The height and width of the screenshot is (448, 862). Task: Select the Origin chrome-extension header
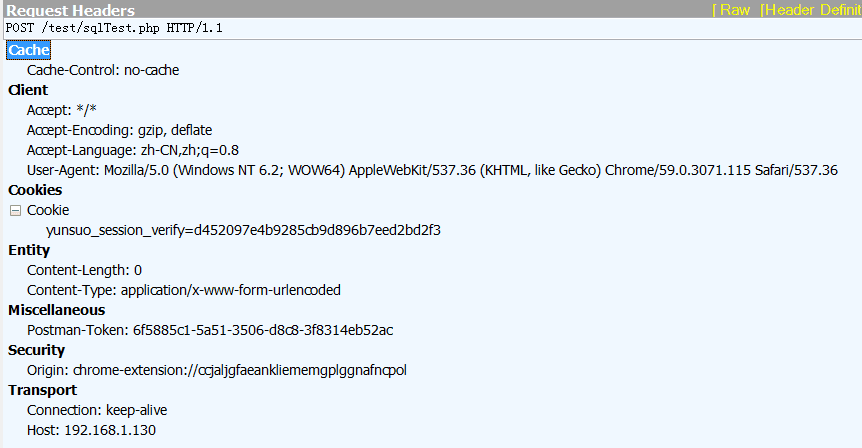[217, 370]
